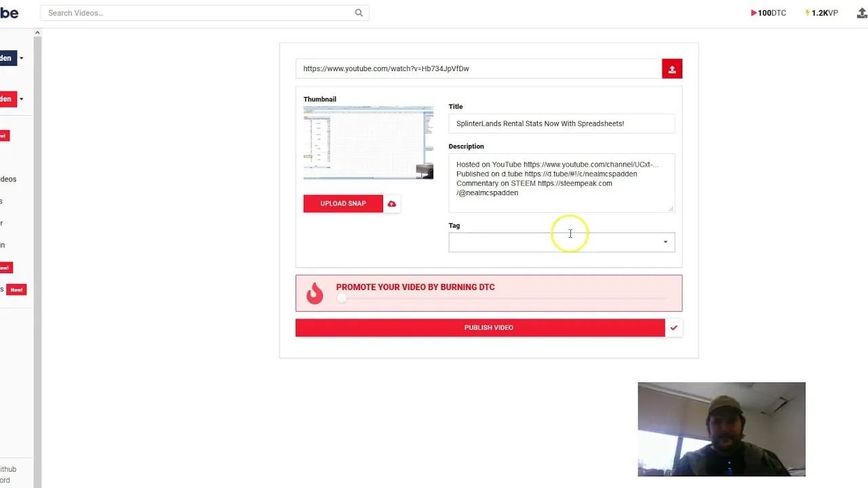This screenshot has height=488, width=868.
Task: Click the sidebar scroll-up arrow
Action: pyautogui.click(x=37, y=33)
